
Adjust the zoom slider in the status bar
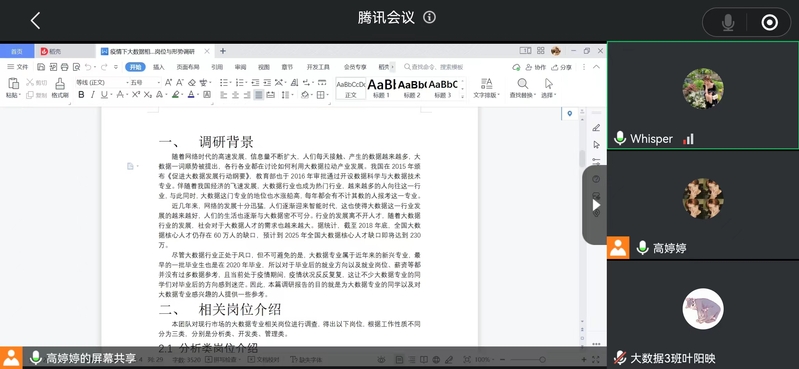click(x=543, y=360)
